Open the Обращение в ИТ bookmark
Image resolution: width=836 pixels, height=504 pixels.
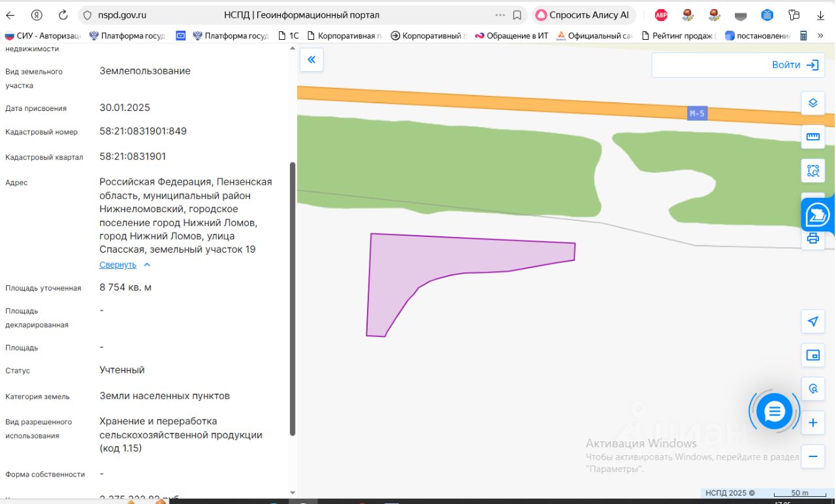[x=511, y=36]
